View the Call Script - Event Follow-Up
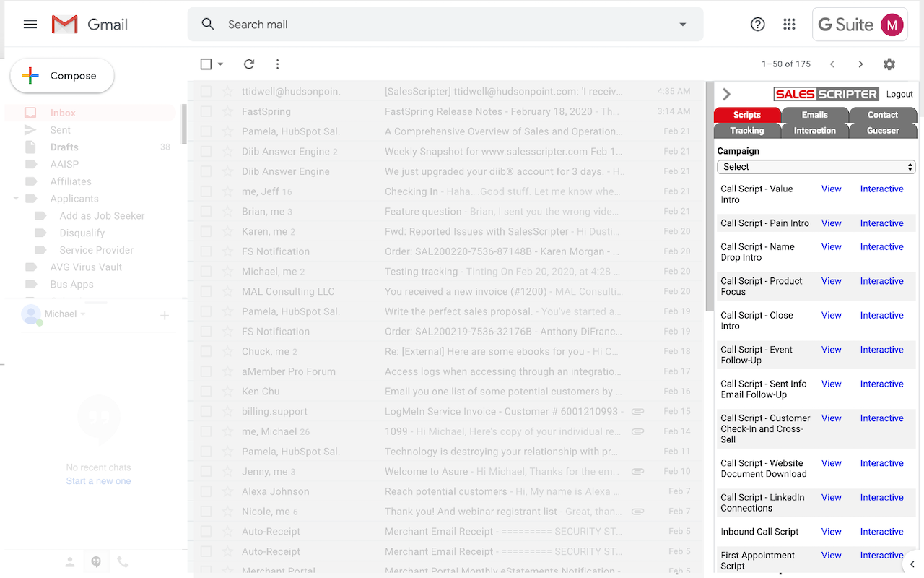This screenshot has width=924, height=578. 832,350
